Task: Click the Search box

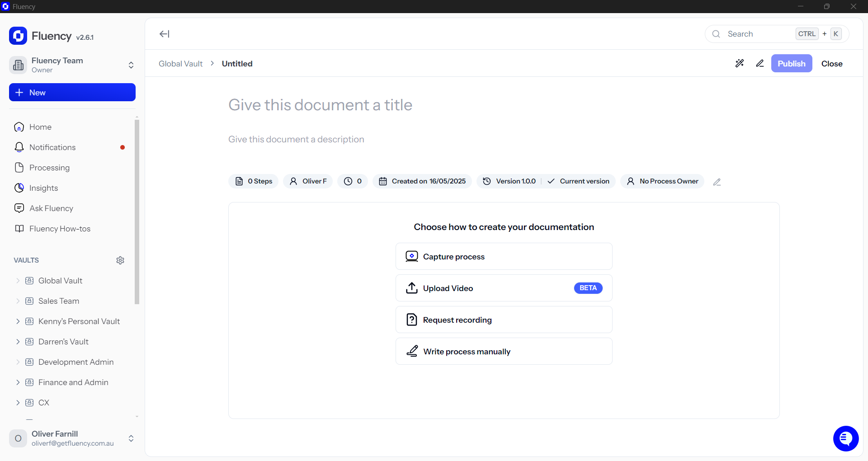Action: [777, 34]
